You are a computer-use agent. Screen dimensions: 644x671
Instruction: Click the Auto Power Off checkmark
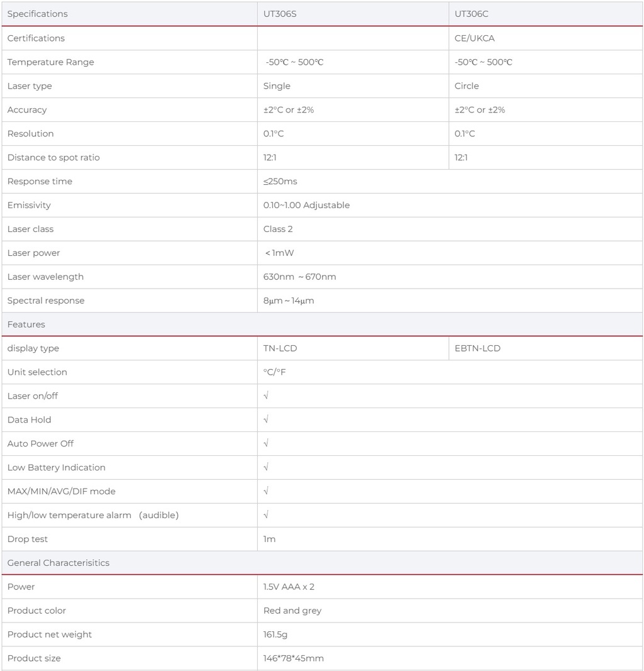coord(266,443)
